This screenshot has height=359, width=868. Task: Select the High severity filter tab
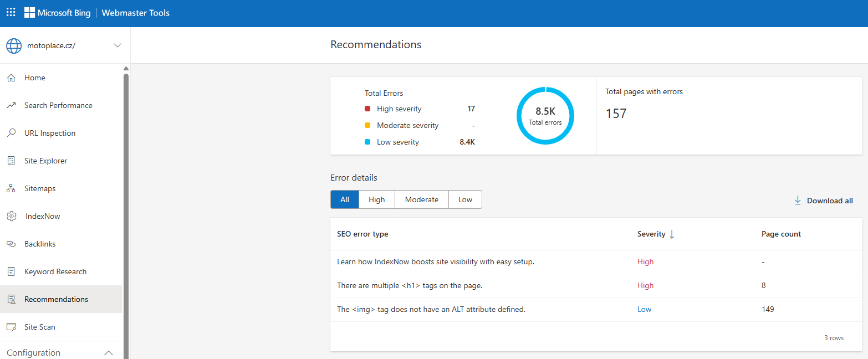[x=376, y=199]
